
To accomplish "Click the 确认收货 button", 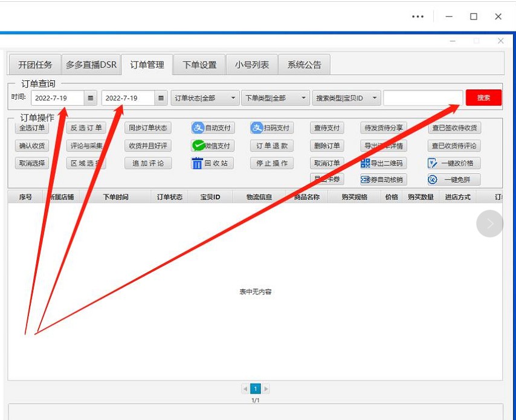I will 32,146.
